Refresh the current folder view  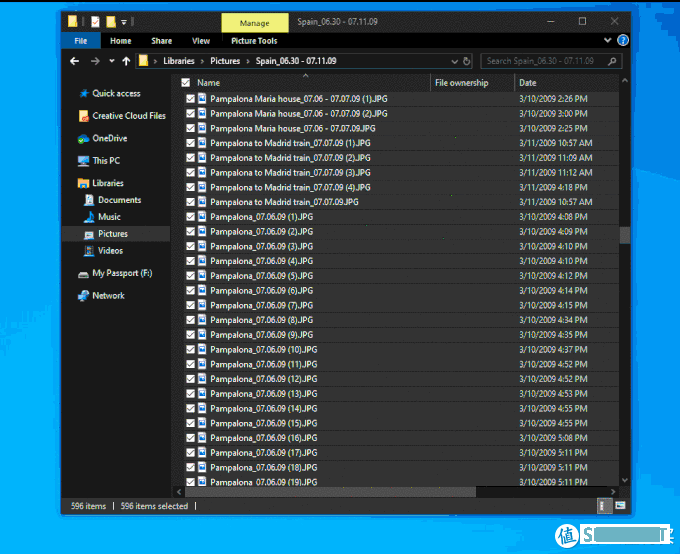[x=468, y=61]
